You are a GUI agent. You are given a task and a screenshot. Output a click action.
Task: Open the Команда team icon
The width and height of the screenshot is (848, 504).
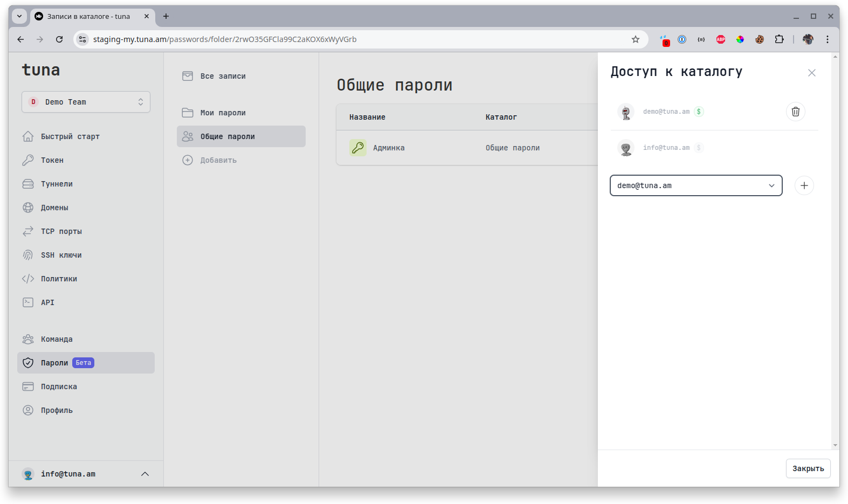(28, 339)
